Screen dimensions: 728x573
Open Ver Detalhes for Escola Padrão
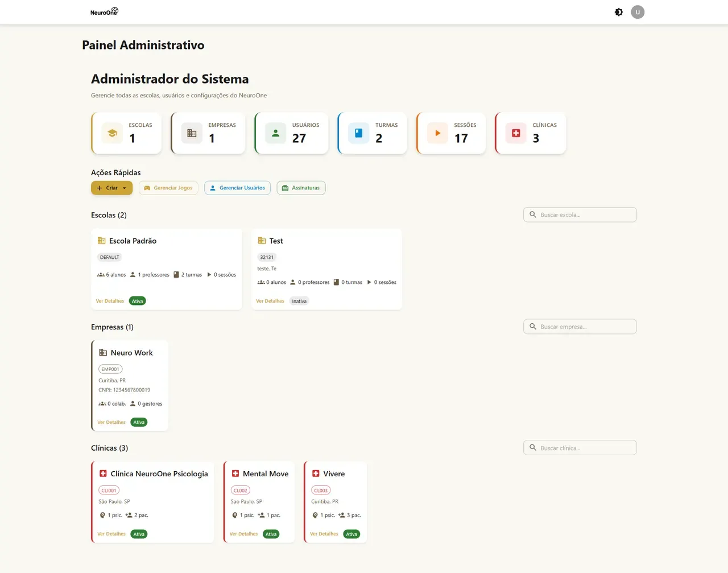[x=110, y=301]
